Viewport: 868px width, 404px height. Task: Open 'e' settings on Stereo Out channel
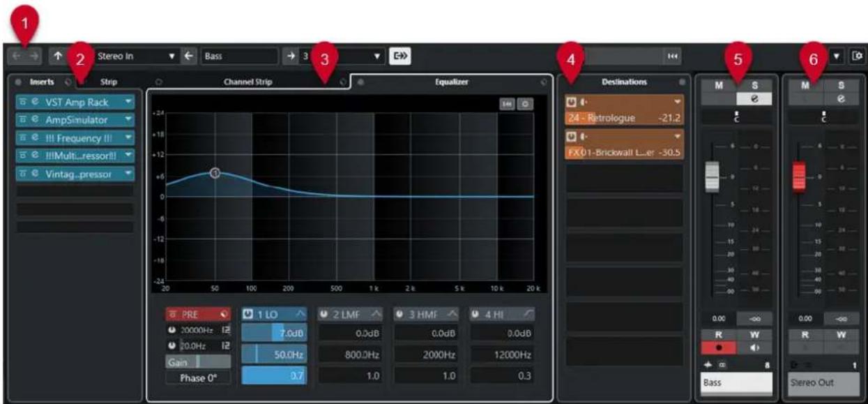[x=841, y=100]
